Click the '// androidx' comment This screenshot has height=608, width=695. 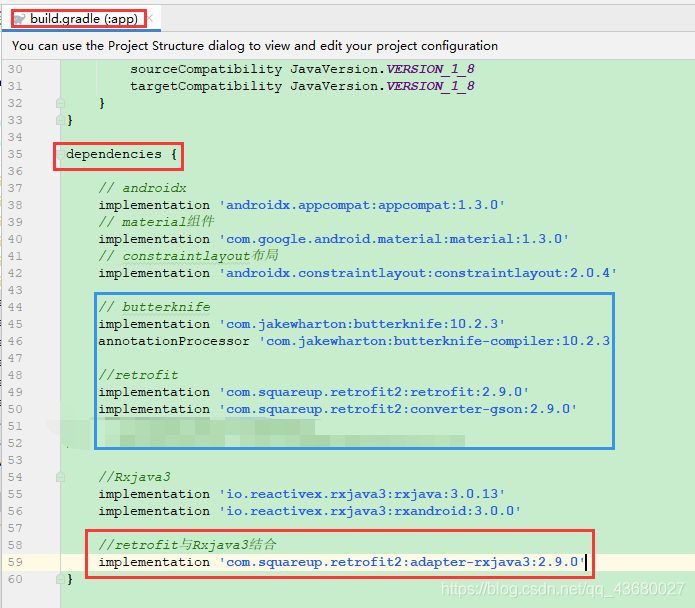pyautogui.click(x=142, y=188)
